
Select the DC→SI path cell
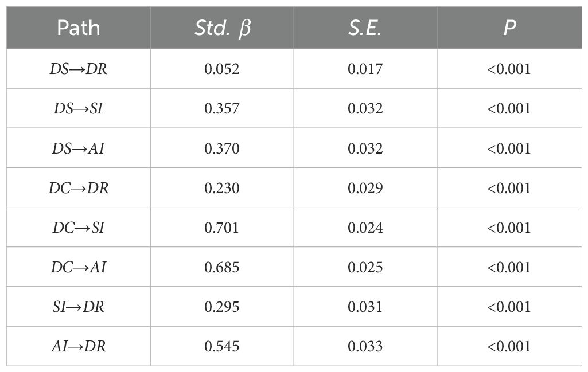(x=78, y=228)
